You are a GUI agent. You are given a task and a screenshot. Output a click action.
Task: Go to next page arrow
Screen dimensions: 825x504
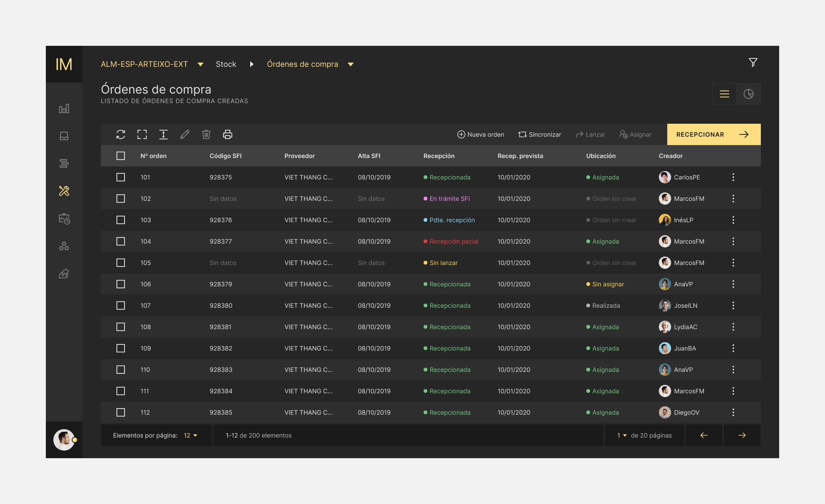pos(742,435)
